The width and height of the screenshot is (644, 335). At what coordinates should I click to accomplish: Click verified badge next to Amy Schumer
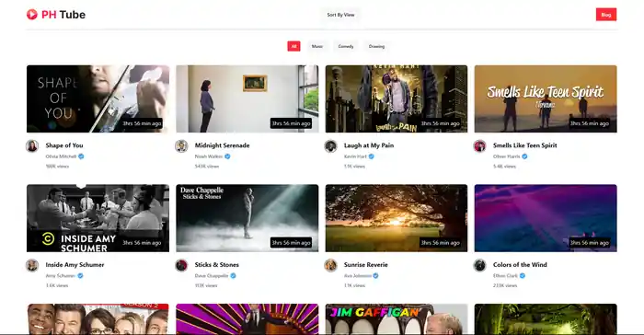[81, 275]
